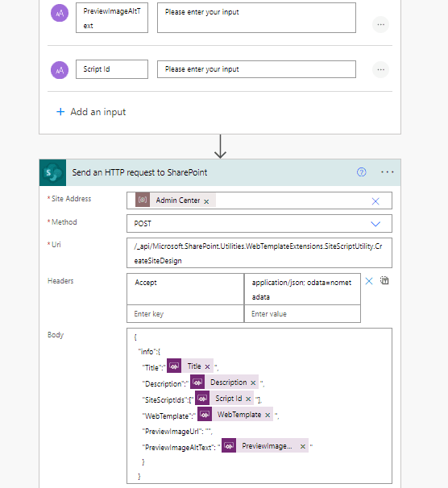Edit the application/json header value field
This screenshot has height=488, width=448.
coord(303,289)
